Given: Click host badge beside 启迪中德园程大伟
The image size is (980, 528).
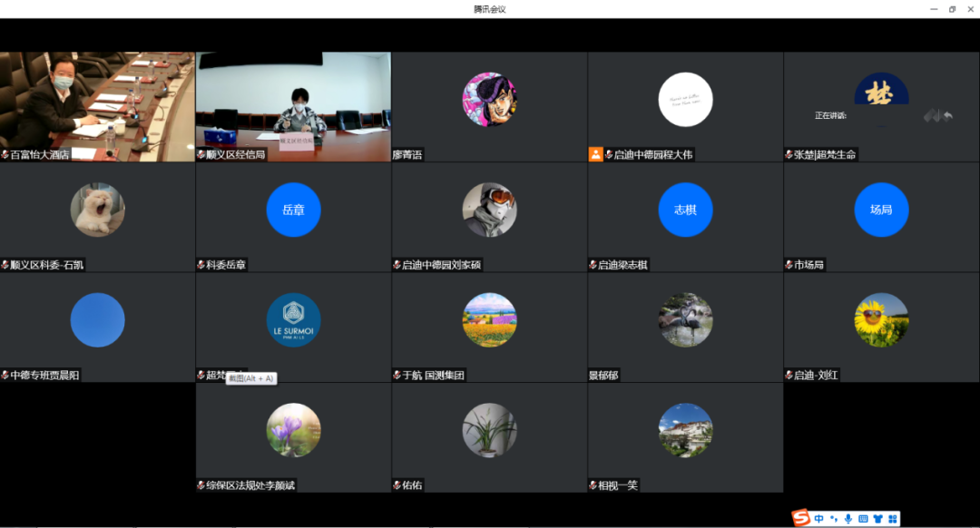Looking at the screenshot, I should 595,154.
